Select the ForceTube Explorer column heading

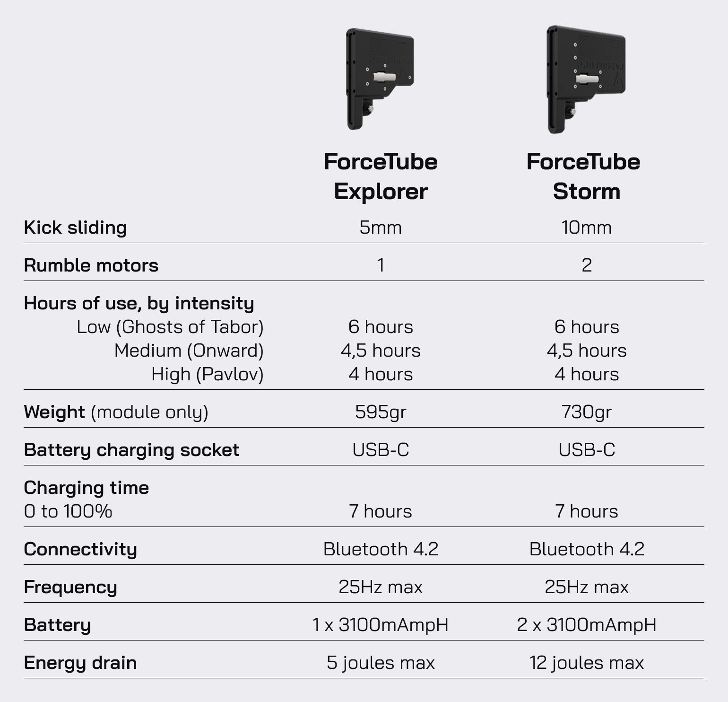381,176
